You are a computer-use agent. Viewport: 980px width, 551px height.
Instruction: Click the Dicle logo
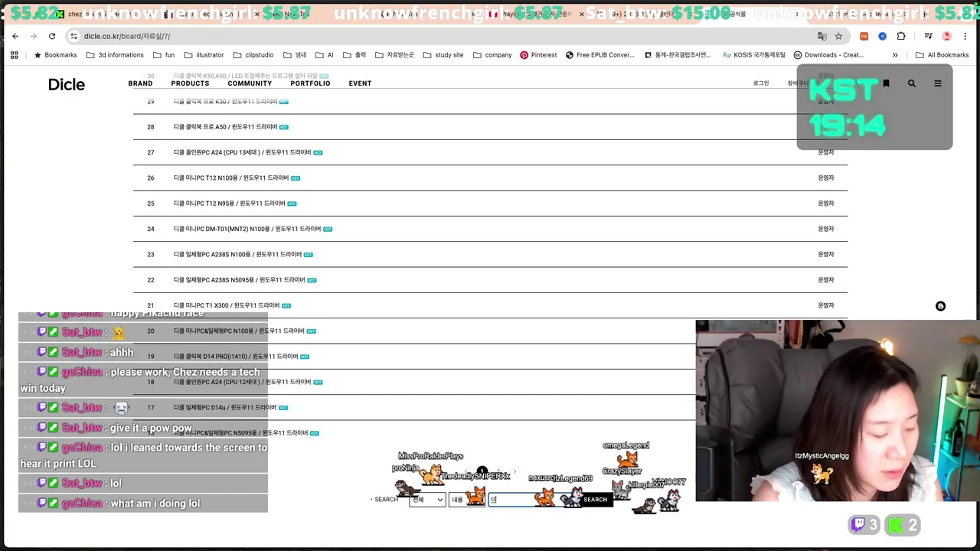click(67, 84)
